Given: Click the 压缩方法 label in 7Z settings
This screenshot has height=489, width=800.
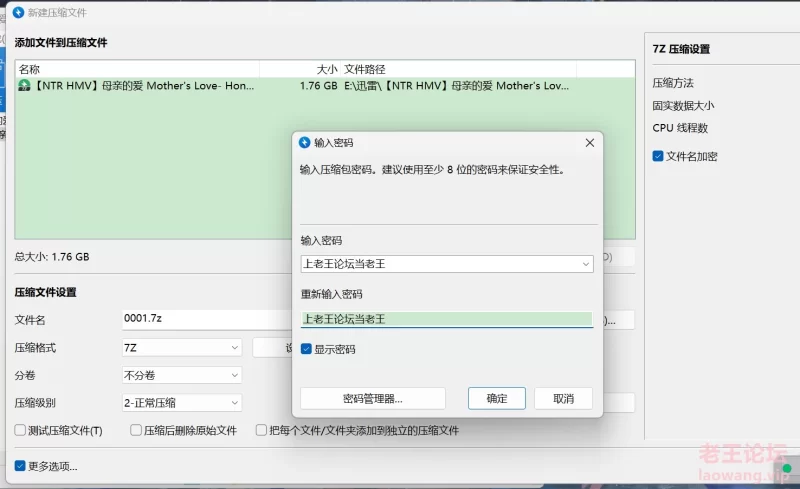Looking at the screenshot, I should coord(673,83).
